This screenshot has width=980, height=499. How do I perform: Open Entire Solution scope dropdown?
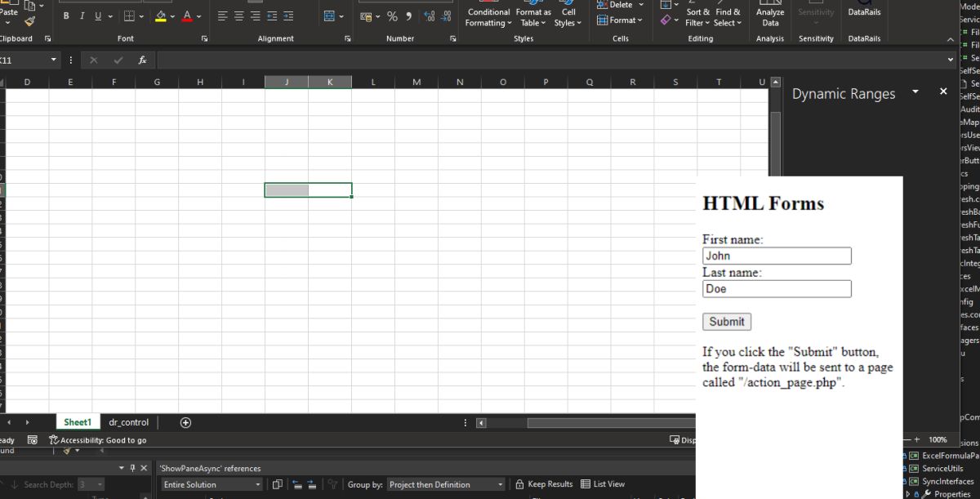tap(212, 484)
